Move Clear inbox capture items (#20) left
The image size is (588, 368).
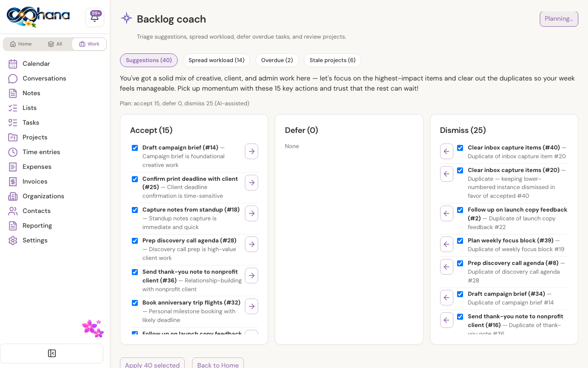[x=447, y=174]
